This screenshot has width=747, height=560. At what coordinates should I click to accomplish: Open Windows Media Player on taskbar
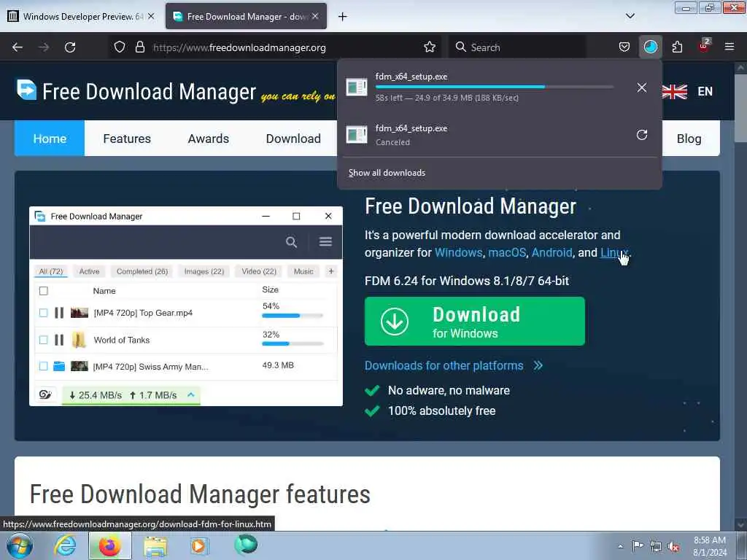(x=199, y=546)
